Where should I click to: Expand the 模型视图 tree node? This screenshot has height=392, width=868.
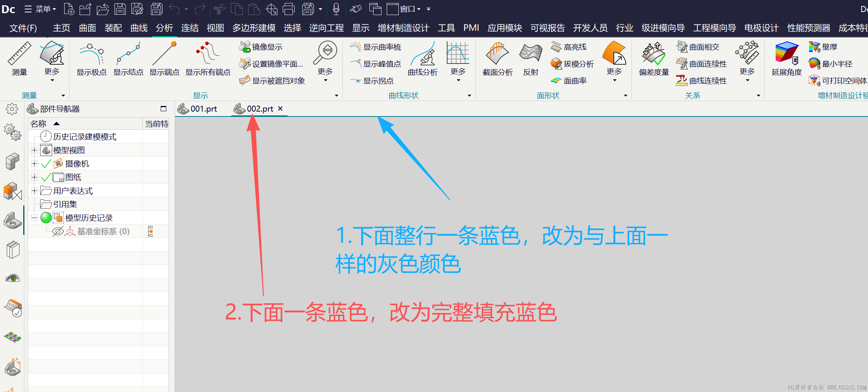34,150
